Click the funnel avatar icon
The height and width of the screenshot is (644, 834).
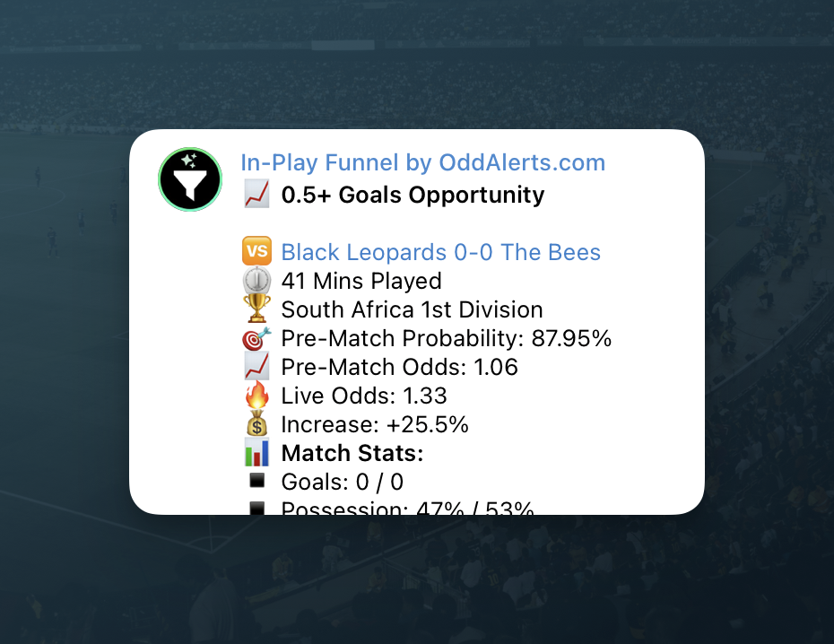190,179
